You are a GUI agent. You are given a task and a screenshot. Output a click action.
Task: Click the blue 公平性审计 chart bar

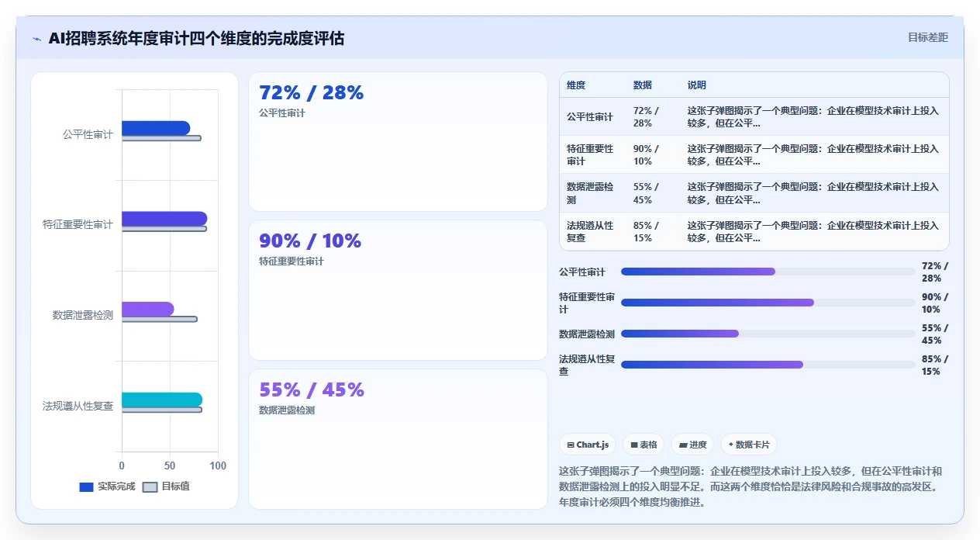(156, 128)
